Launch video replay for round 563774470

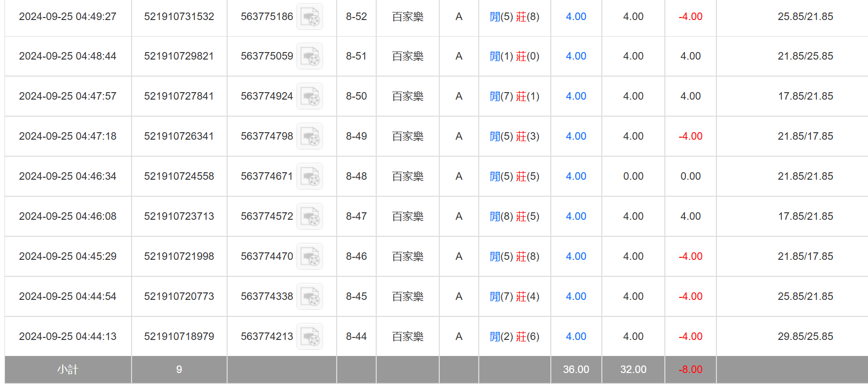[310, 256]
